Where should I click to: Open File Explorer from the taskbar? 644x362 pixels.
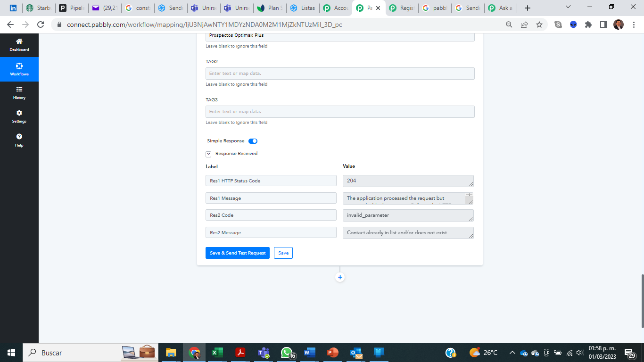[x=171, y=353]
